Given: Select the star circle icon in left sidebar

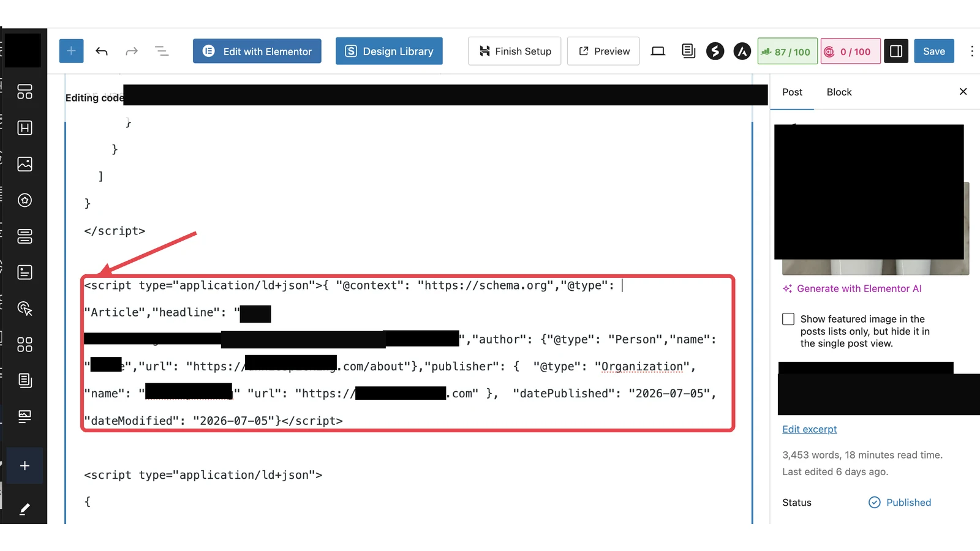Looking at the screenshot, I should click(x=24, y=200).
